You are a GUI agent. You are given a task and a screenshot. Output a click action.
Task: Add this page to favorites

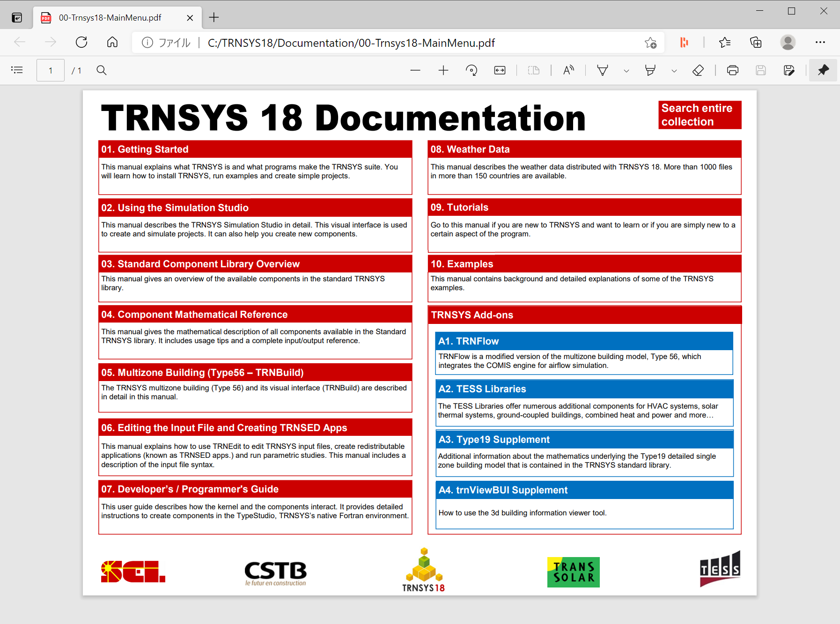650,43
